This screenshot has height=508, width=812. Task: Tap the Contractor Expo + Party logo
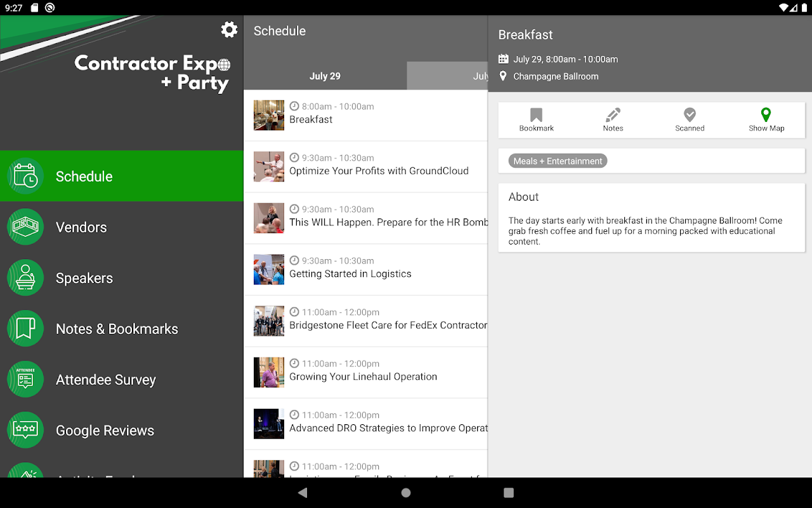pyautogui.click(x=152, y=73)
